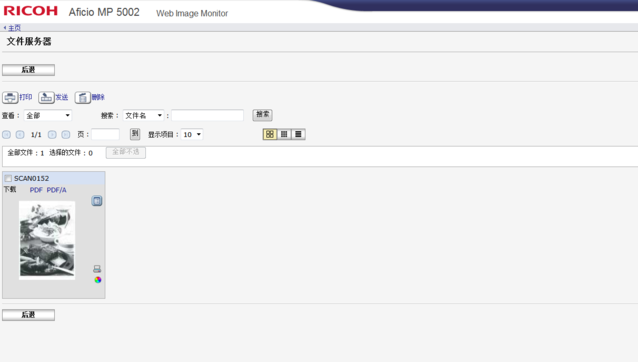Focus the search text input field
This screenshot has height=362, width=638.
(208, 116)
